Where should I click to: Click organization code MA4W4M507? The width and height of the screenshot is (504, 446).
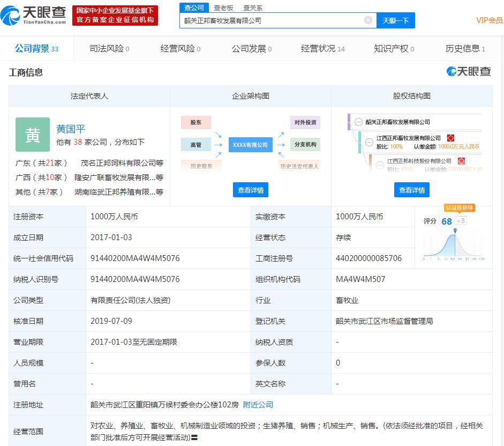[360, 279]
